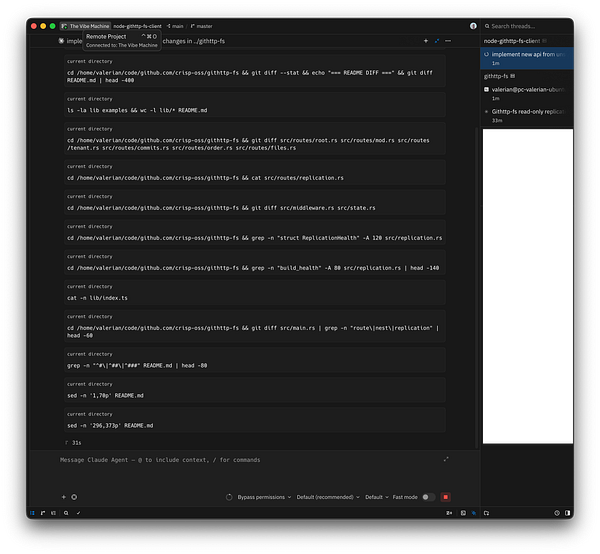Open the 'Githttp-fs read-only replica' thread
This screenshot has height=554, width=600.
coord(527,116)
